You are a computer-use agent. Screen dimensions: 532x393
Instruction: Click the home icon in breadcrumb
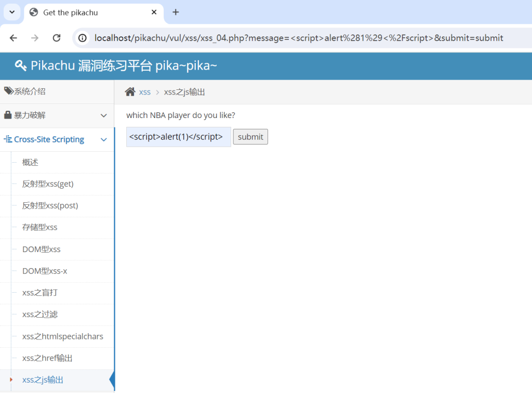coord(130,91)
